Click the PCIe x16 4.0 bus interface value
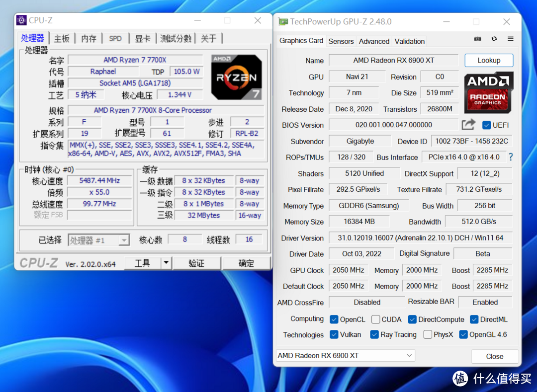The width and height of the screenshot is (537, 392). 464,157
